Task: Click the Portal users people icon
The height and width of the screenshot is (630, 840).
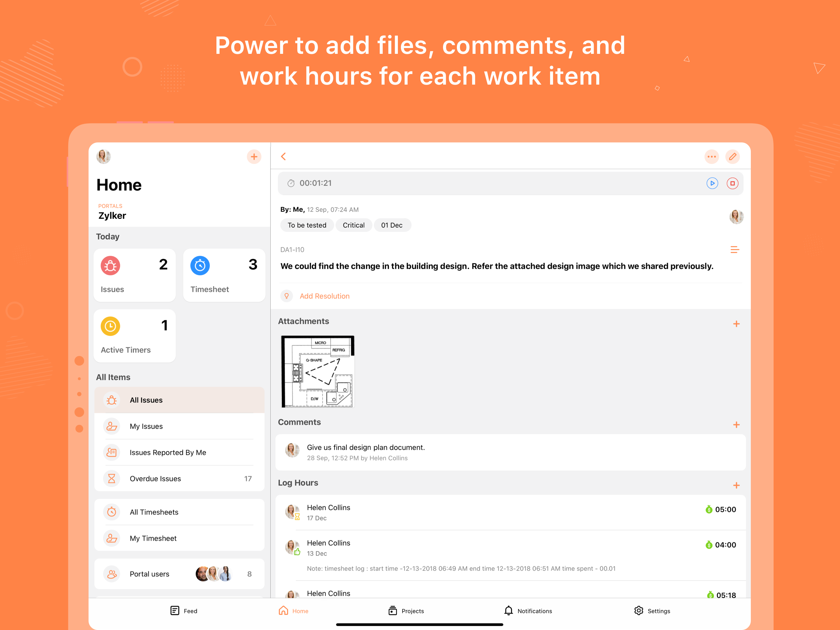Action: 112,574
